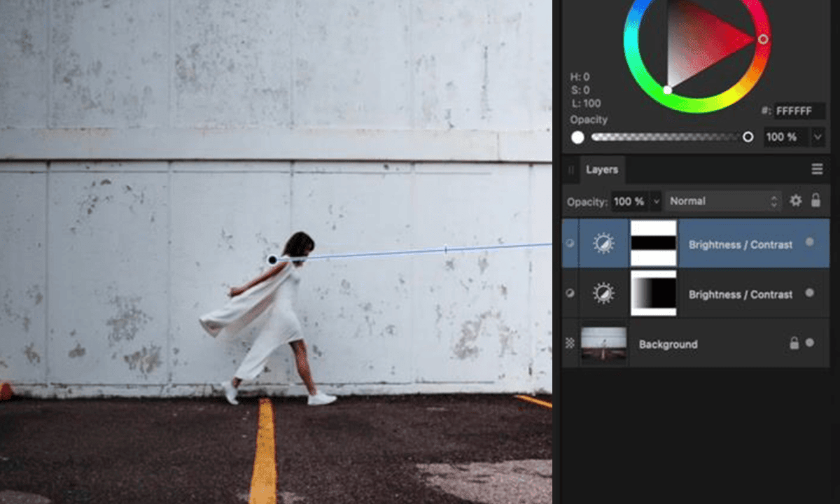Select the top Brightness / Contrast layer row

pos(740,244)
